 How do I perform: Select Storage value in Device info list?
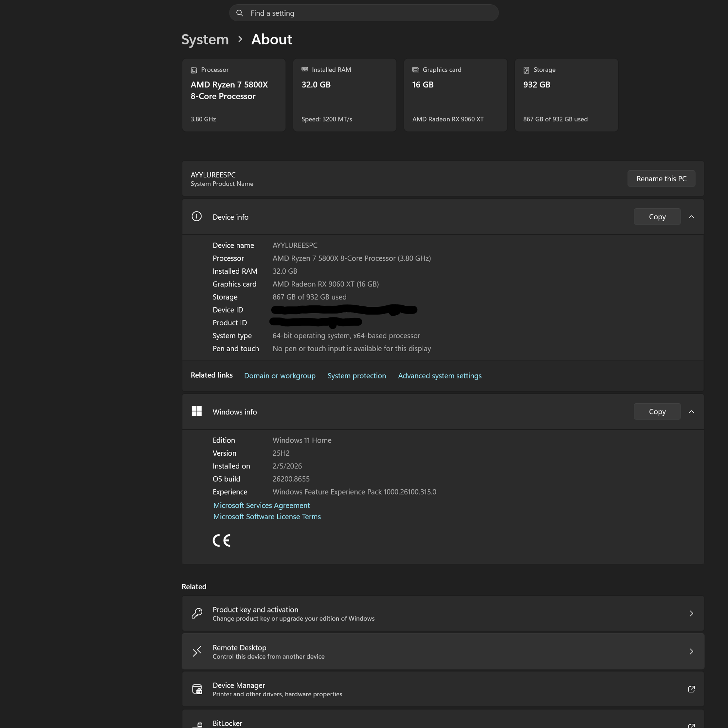(309, 297)
